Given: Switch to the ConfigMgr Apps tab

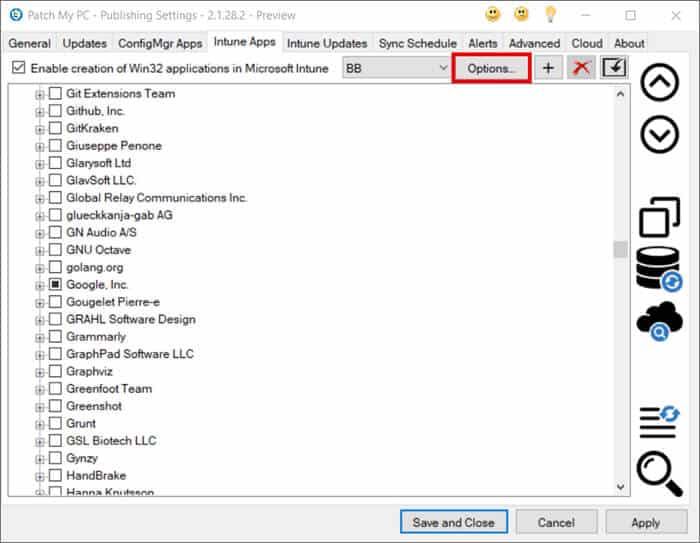Looking at the screenshot, I should 160,43.
